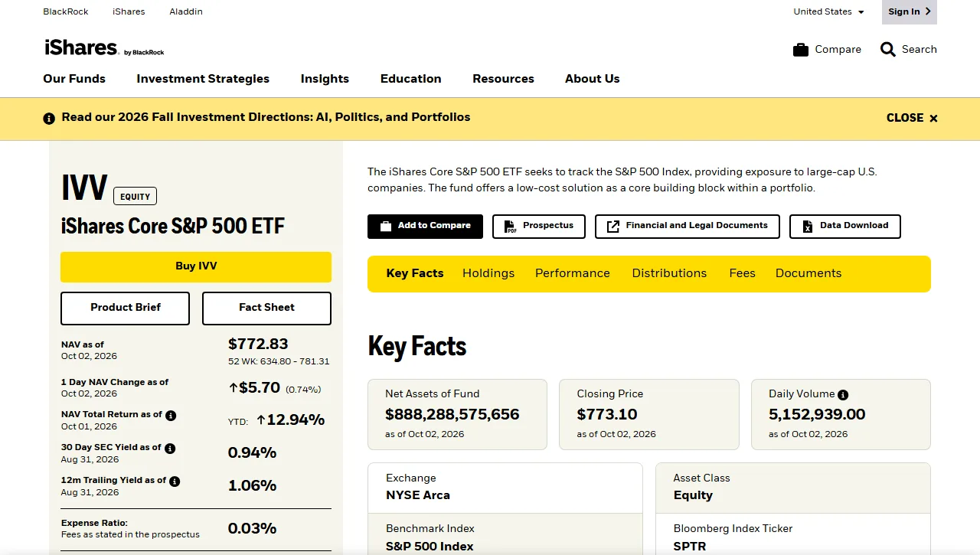Click the Closing Price value $773.10

click(x=607, y=414)
